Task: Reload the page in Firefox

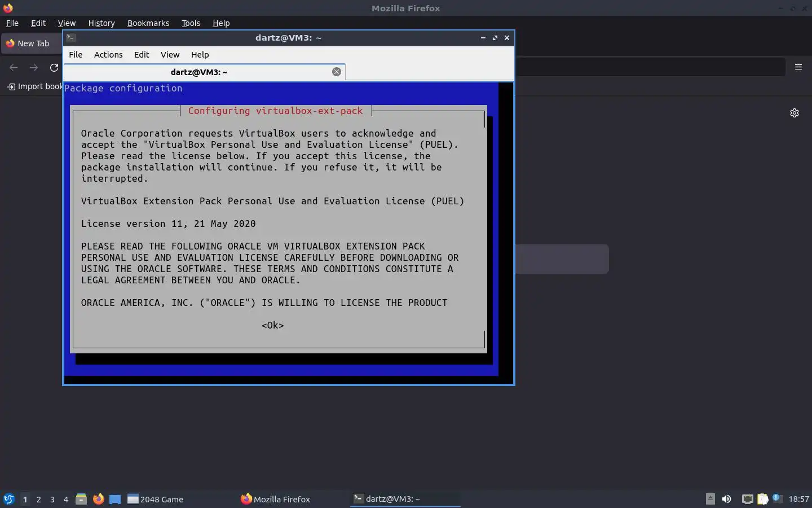Action: [x=54, y=68]
